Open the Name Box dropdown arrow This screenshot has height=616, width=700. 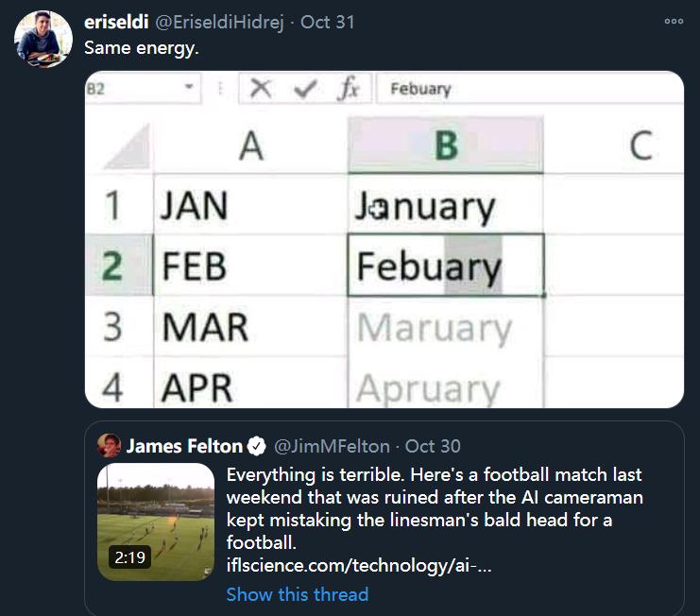189,89
